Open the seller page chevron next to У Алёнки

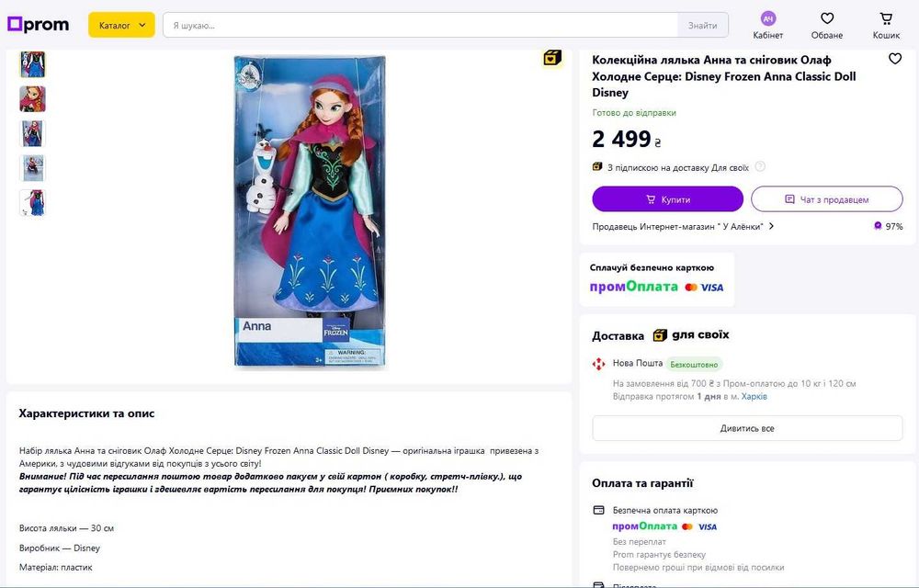(771, 226)
